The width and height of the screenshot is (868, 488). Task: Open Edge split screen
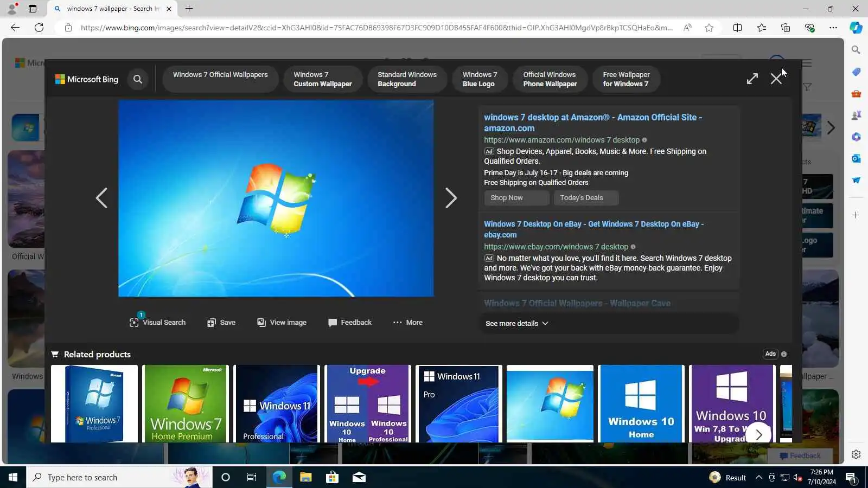pyautogui.click(x=737, y=28)
